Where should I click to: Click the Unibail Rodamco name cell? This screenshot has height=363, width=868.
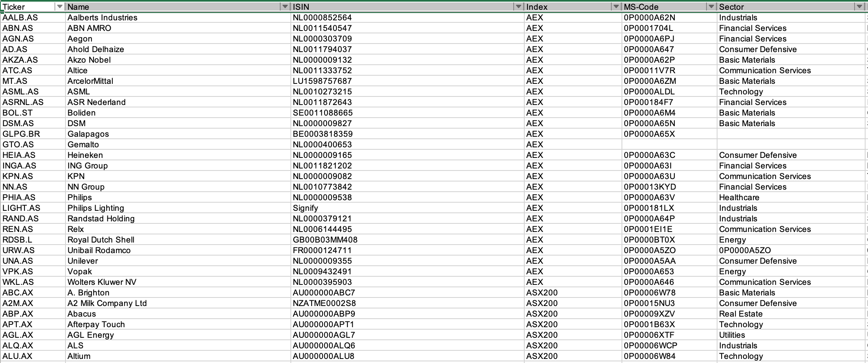178,250
